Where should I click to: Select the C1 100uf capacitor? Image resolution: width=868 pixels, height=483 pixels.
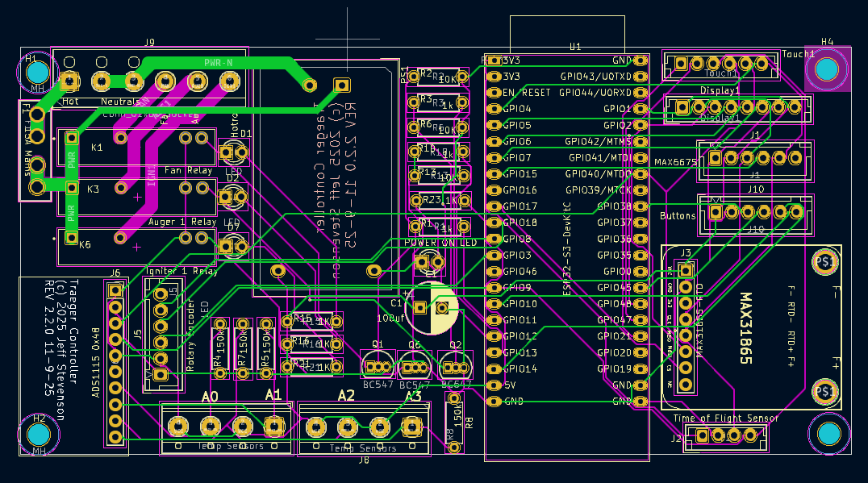click(x=430, y=307)
